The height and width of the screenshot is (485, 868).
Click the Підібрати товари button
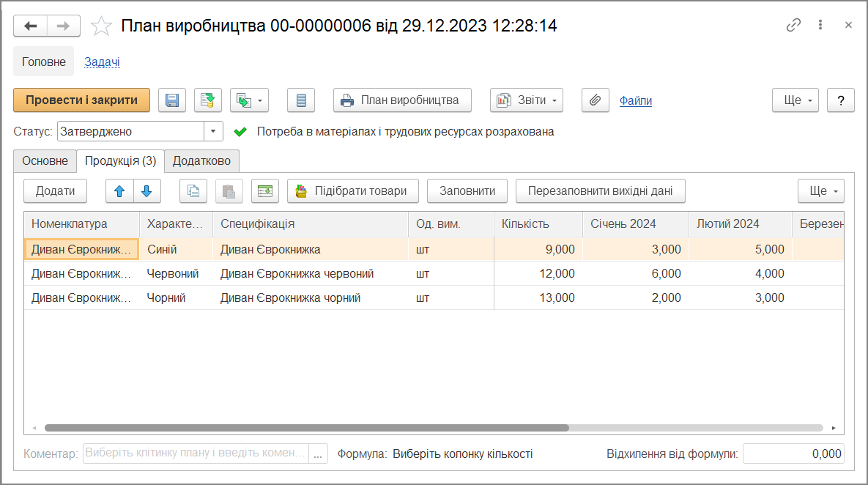tap(352, 191)
